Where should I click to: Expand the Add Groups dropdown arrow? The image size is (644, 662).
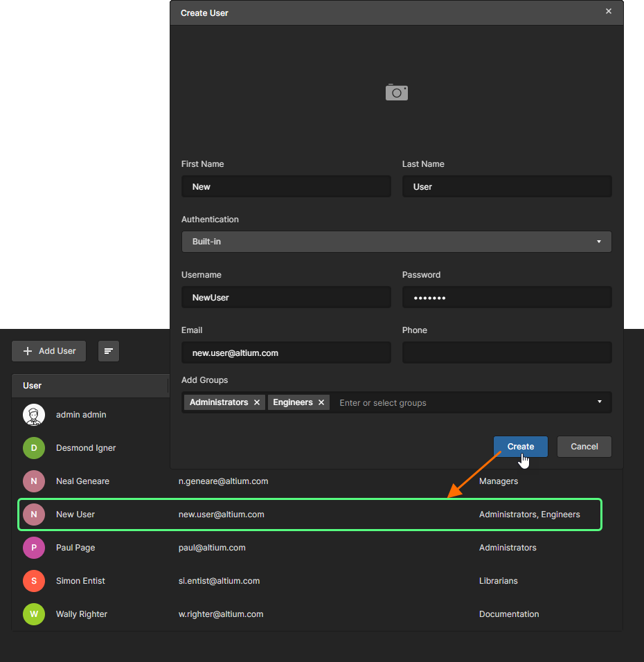(x=598, y=402)
